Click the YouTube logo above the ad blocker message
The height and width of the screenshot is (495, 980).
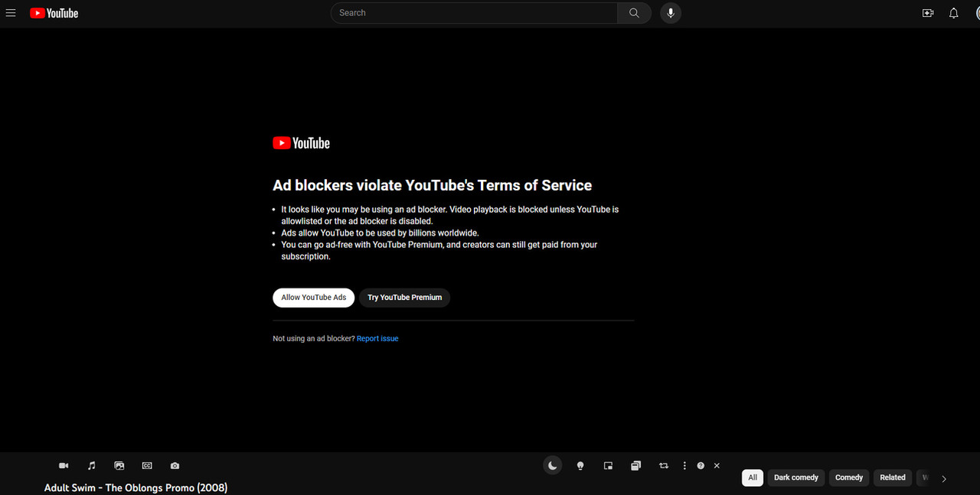click(301, 143)
